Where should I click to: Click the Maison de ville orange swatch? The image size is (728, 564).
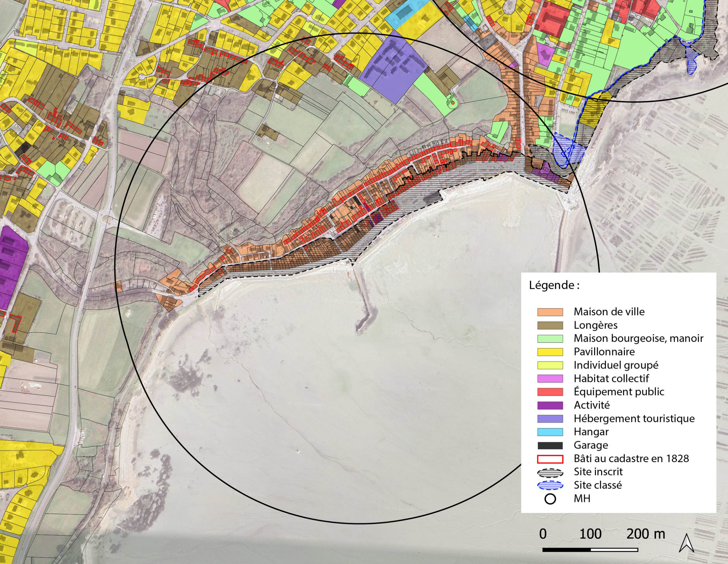[x=550, y=312]
